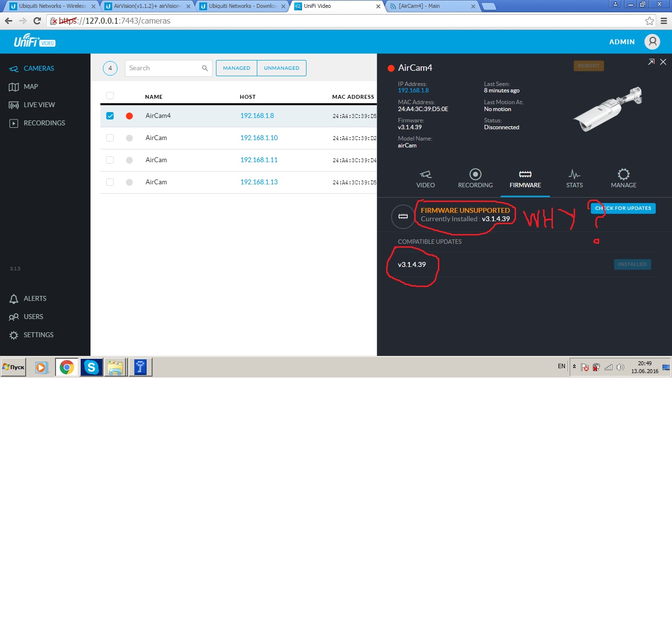The width and height of the screenshot is (672, 641).
Task: Open IP link 192.168.1.8 in details
Action: tap(413, 90)
